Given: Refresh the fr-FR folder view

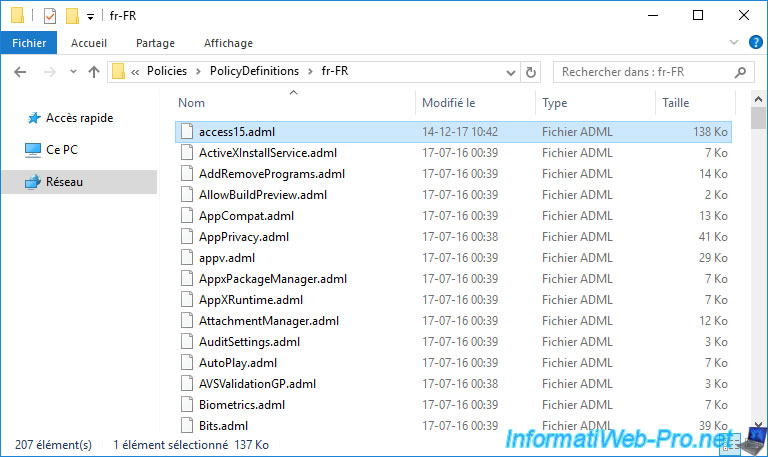Looking at the screenshot, I should [531, 72].
